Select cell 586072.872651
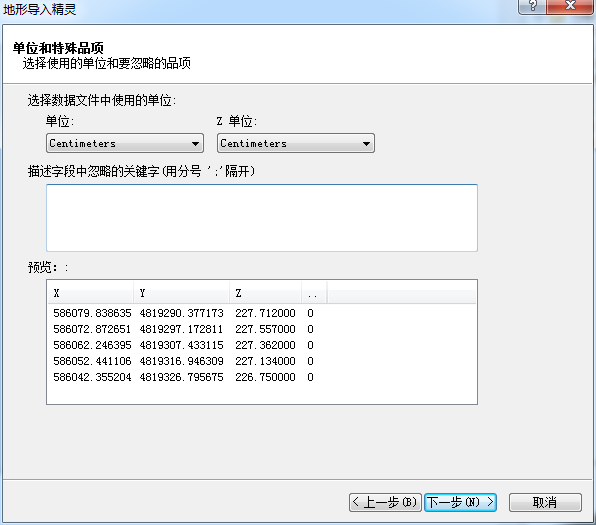The height and width of the screenshot is (525, 596). coord(92,329)
